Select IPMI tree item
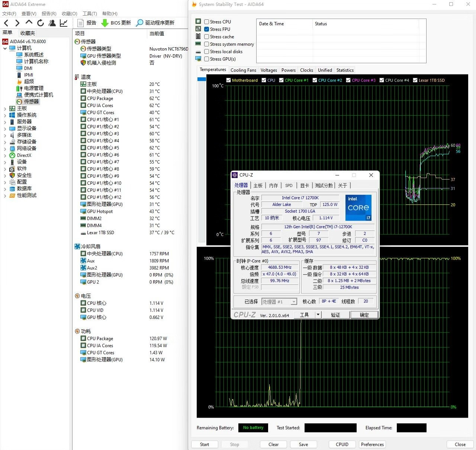Viewport: 476px width, 450px height. [29, 75]
